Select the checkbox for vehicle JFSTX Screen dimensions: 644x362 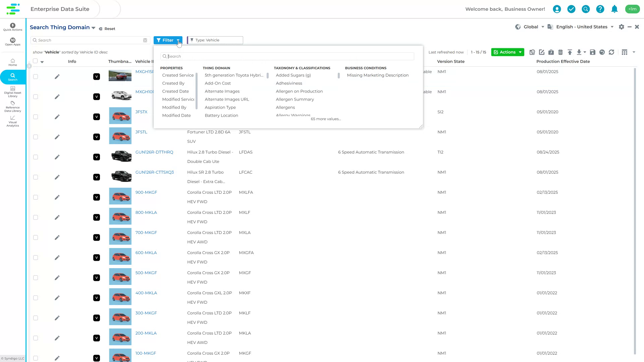coord(36,117)
